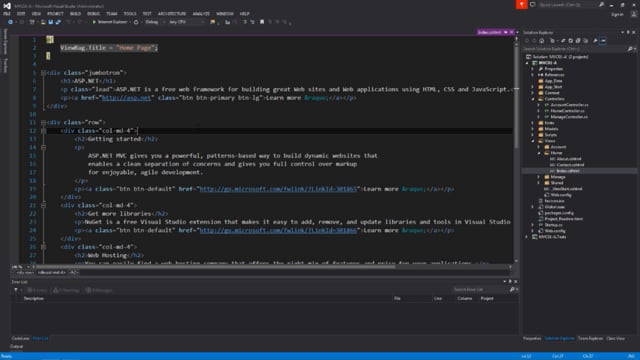This screenshot has width=640, height=360.
Task: Select Startup.cs in Solution Explorer
Action: (x=553, y=225)
